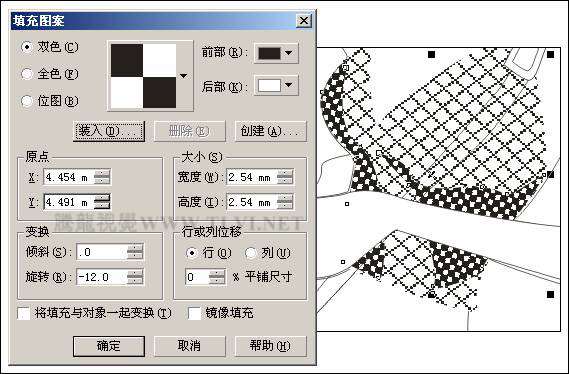Viewport: 569px width, 374px height.
Task: Click the black 前部 color swatch
Action: coord(269,53)
